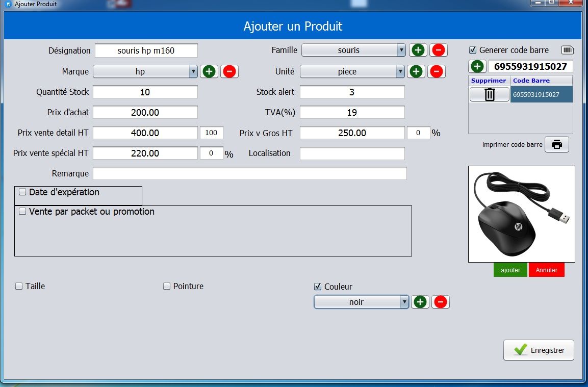Tick the Pointure checkbox
588x387 pixels.
coord(167,286)
